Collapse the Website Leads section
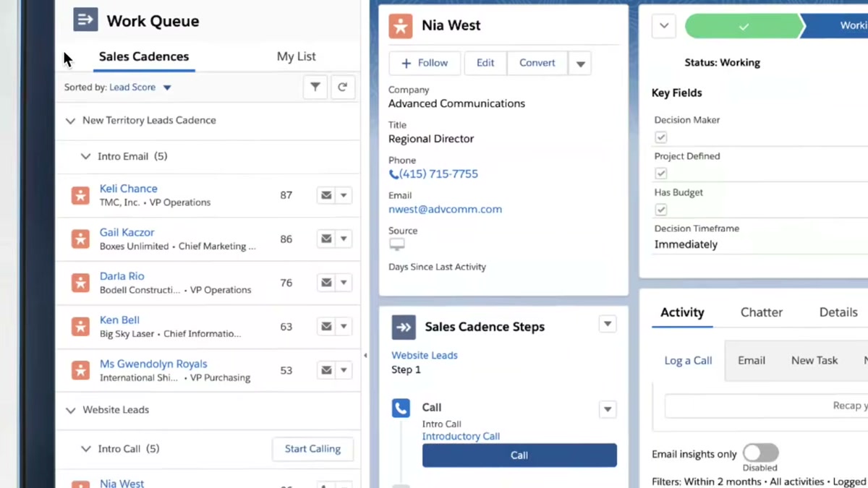 pyautogui.click(x=70, y=410)
